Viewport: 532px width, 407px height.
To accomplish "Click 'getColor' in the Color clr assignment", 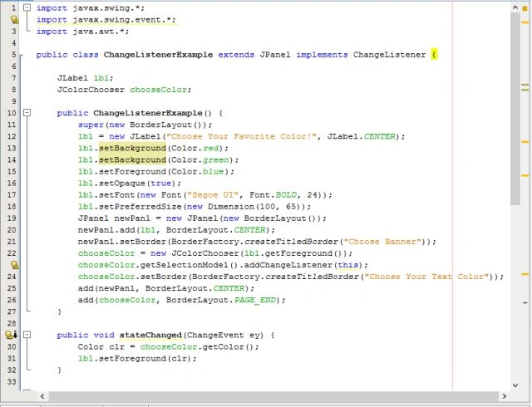I will tap(224, 346).
